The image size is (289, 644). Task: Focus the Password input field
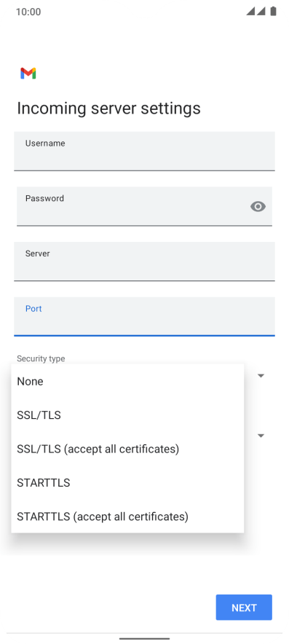144,206
